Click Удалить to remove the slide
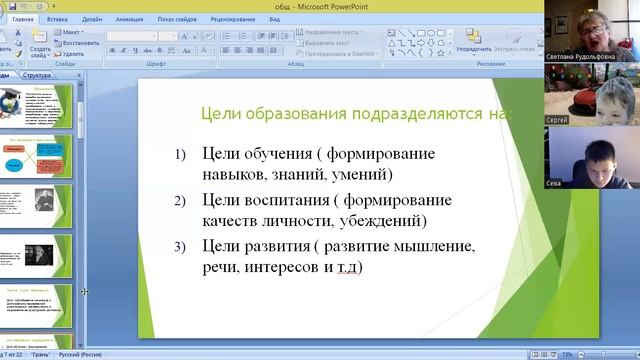The image size is (640, 360). pyautogui.click(x=69, y=54)
